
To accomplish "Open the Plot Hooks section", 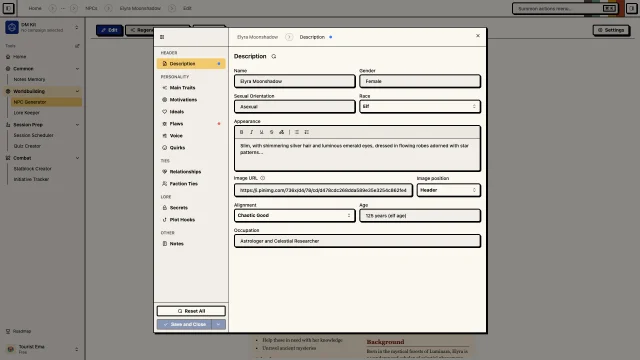I will [x=191, y=220].
